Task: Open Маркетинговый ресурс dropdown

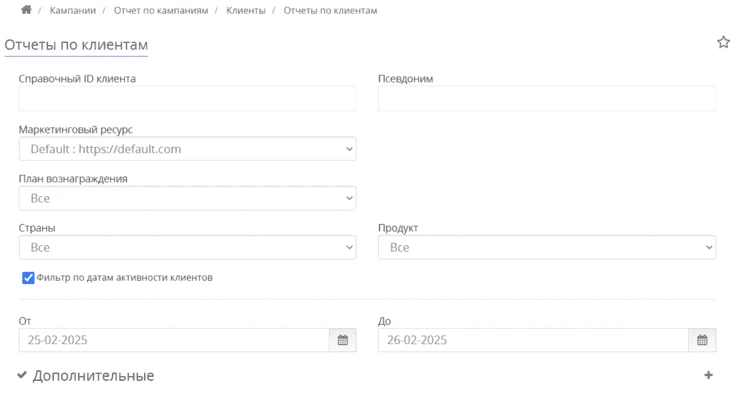Action: click(x=188, y=149)
